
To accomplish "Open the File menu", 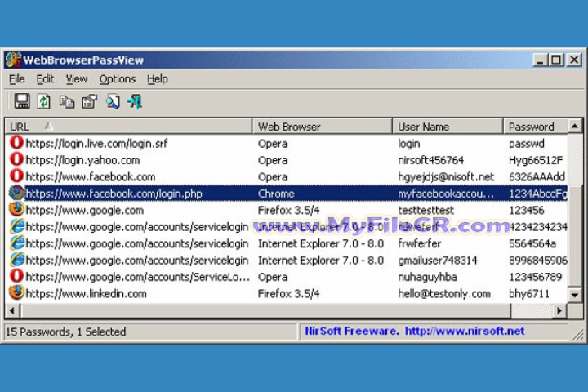I will [17, 79].
